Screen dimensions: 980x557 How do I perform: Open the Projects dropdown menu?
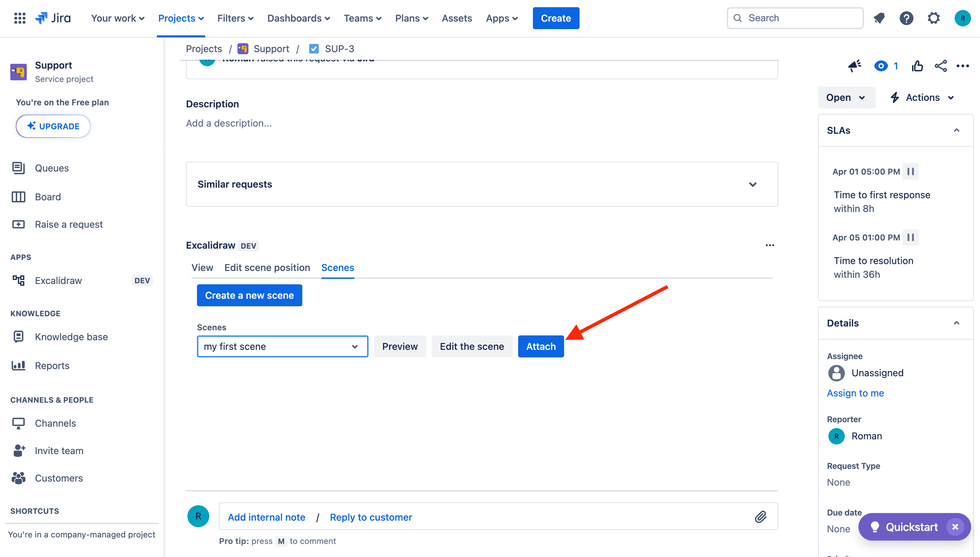pos(180,18)
